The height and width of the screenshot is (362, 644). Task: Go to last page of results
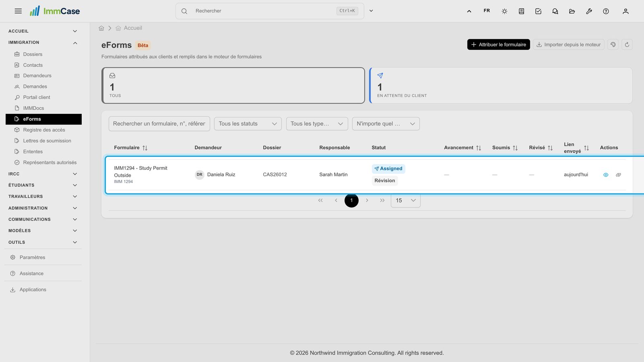pos(382,200)
